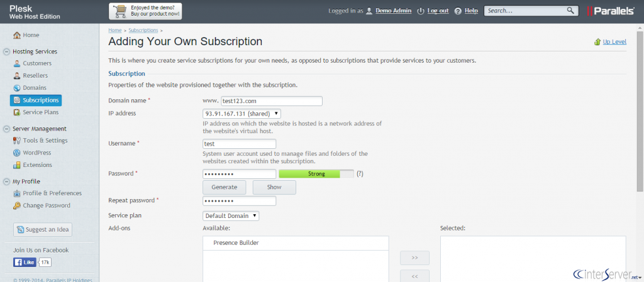The width and height of the screenshot is (644, 282).
Task: Open the Customers page
Action: tap(37, 63)
